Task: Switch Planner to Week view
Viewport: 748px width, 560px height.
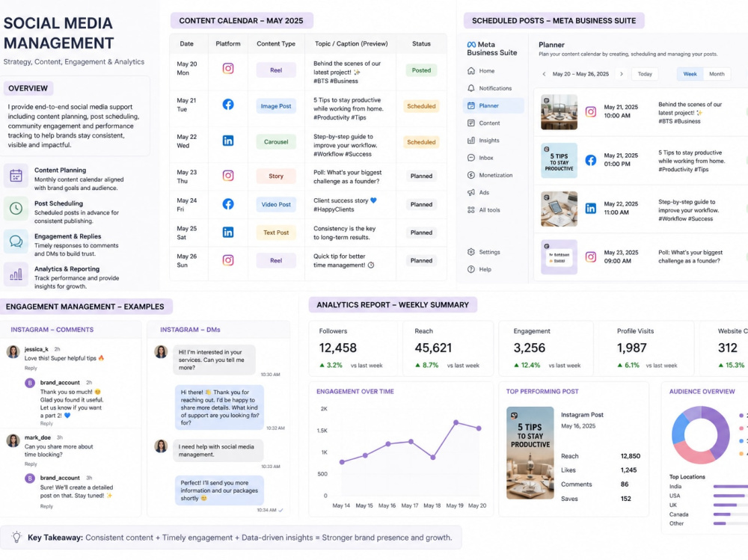Action: tap(690, 74)
